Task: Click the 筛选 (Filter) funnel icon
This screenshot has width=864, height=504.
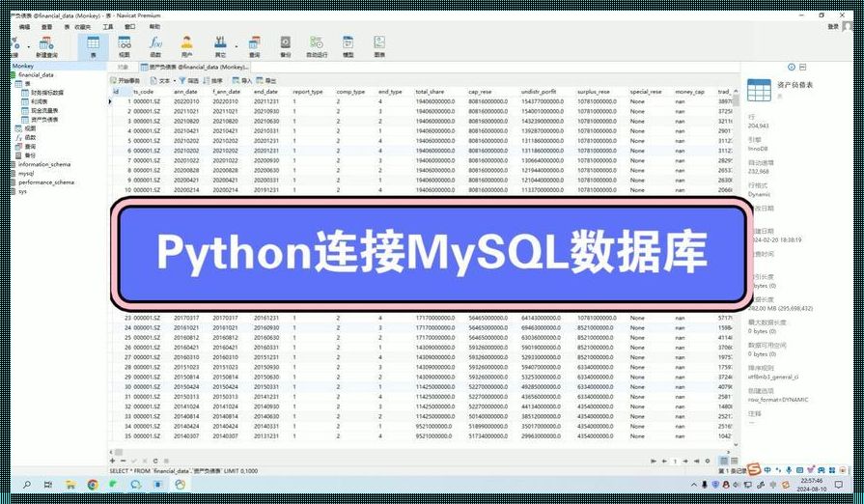Action: pyautogui.click(x=187, y=81)
